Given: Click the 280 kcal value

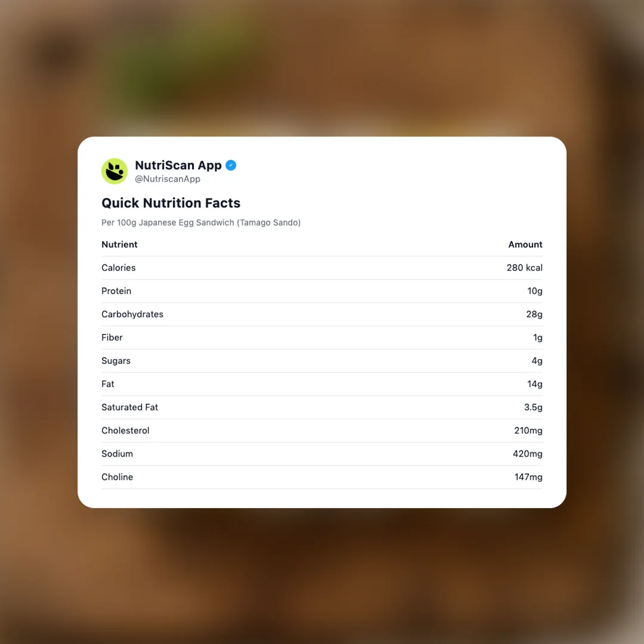Looking at the screenshot, I should [x=524, y=268].
